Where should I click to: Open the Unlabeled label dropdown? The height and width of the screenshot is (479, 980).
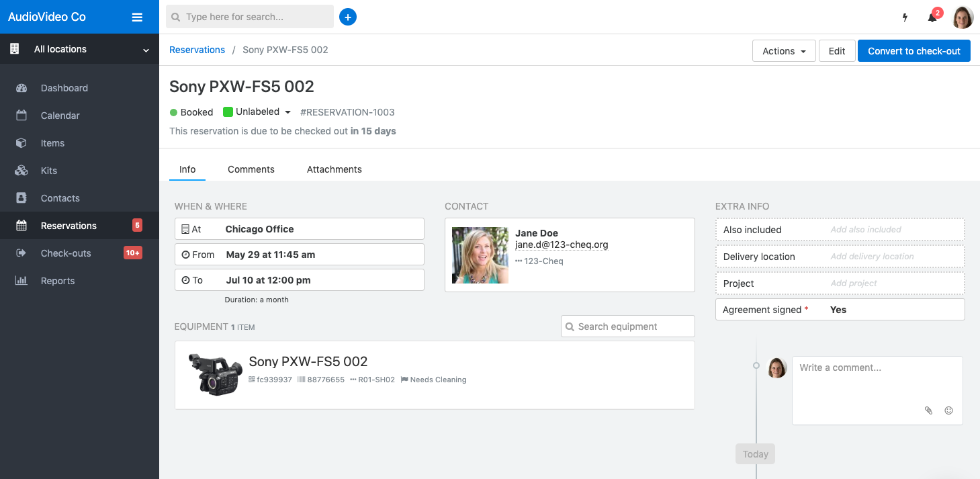(x=257, y=112)
